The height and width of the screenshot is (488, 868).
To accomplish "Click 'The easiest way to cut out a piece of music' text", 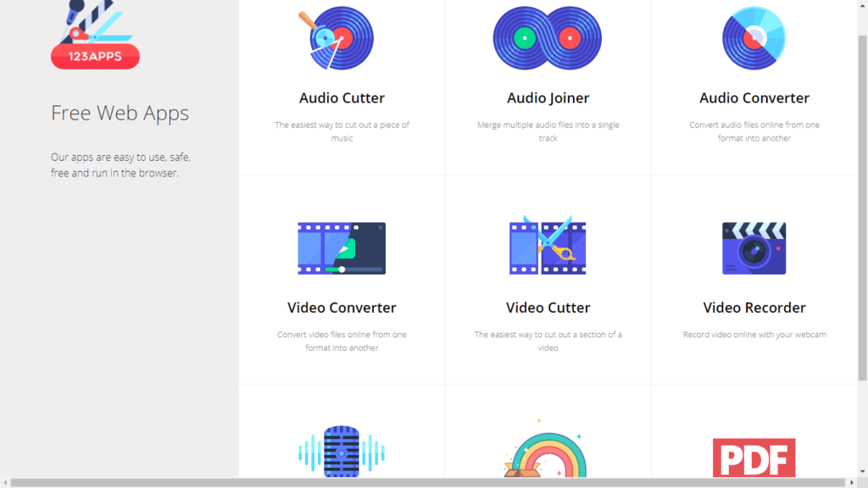I will coord(342,131).
